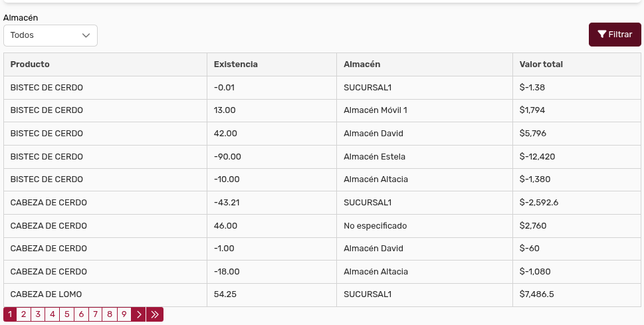Select the CABEZA DE LOMO row
Screen dimensions: 644x325
[x=46, y=294]
